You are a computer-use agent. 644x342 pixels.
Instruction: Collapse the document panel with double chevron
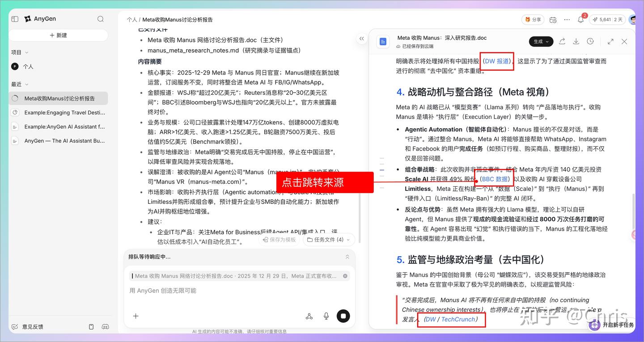pyautogui.click(x=362, y=39)
